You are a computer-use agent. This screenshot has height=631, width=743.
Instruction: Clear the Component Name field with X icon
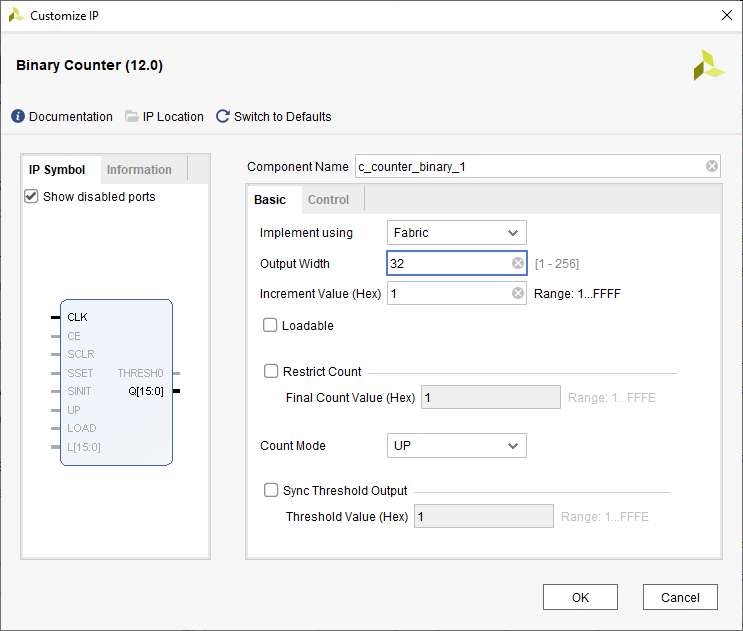point(711,167)
